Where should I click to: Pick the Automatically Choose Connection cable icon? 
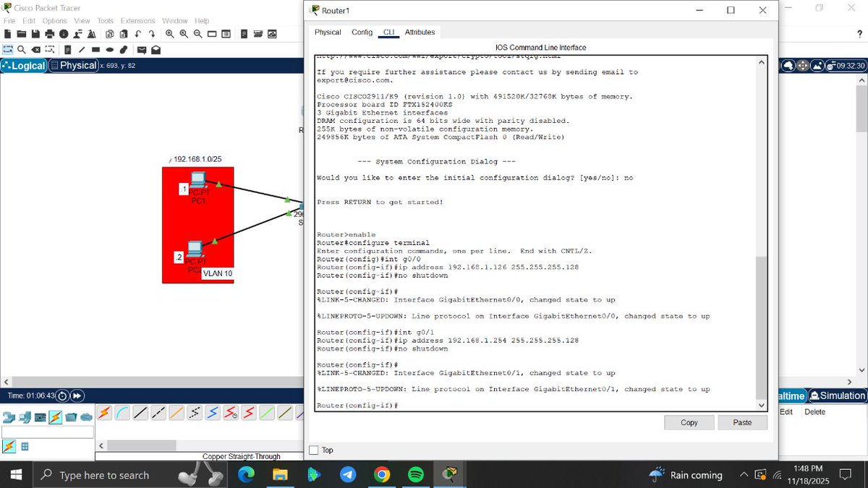104,413
